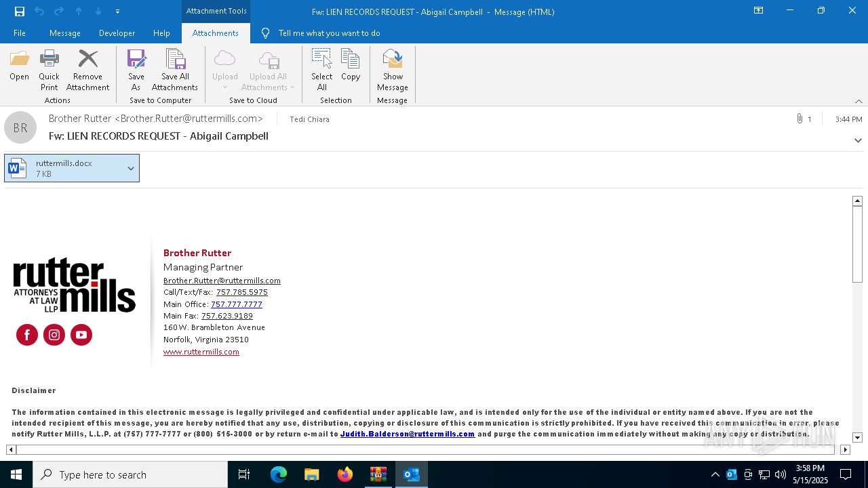Go to Previous Item up arrow
The width and height of the screenshot is (868, 488).
[x=79, y=12]
